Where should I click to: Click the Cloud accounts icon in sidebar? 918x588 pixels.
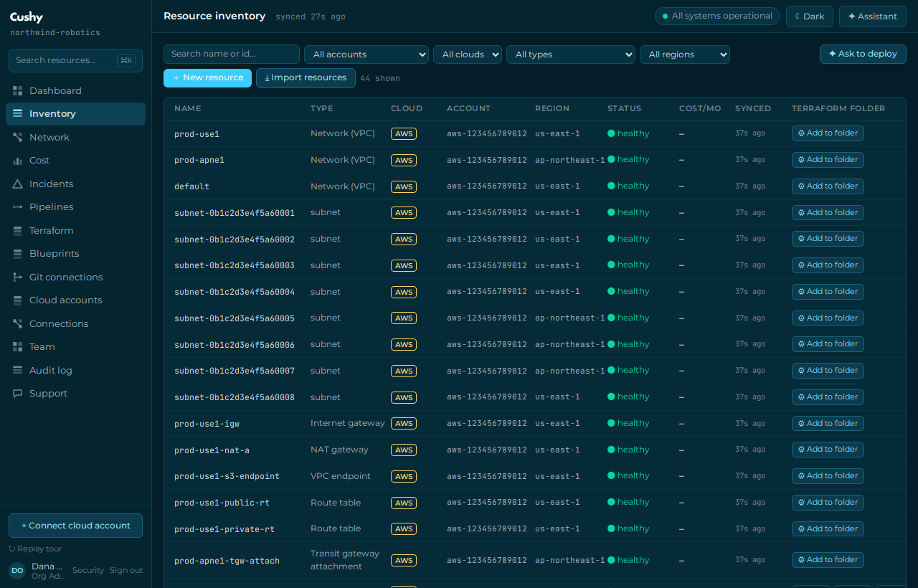click(17, 300)
